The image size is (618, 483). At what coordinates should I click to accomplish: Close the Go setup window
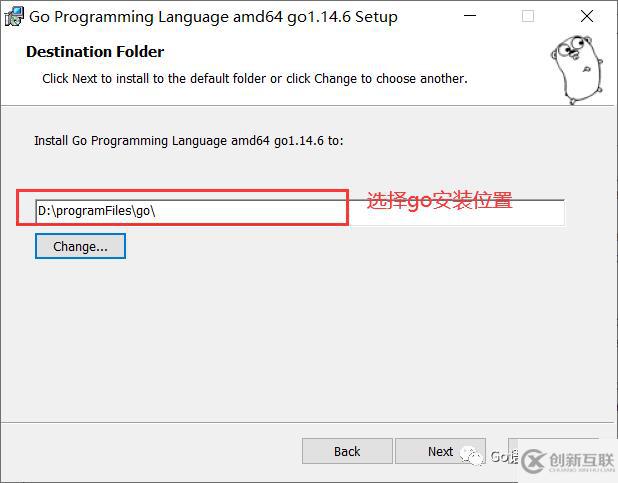coord(587,16)
